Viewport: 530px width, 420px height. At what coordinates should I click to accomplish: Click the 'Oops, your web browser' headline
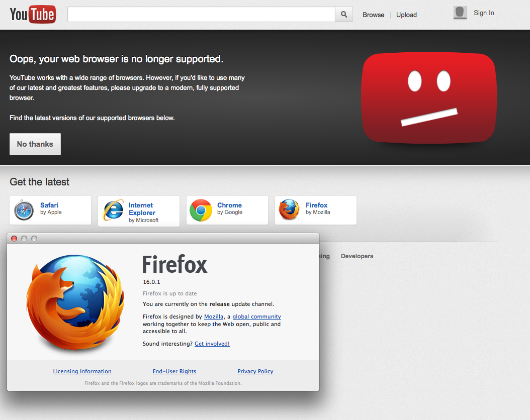click(x=116, y=59)
